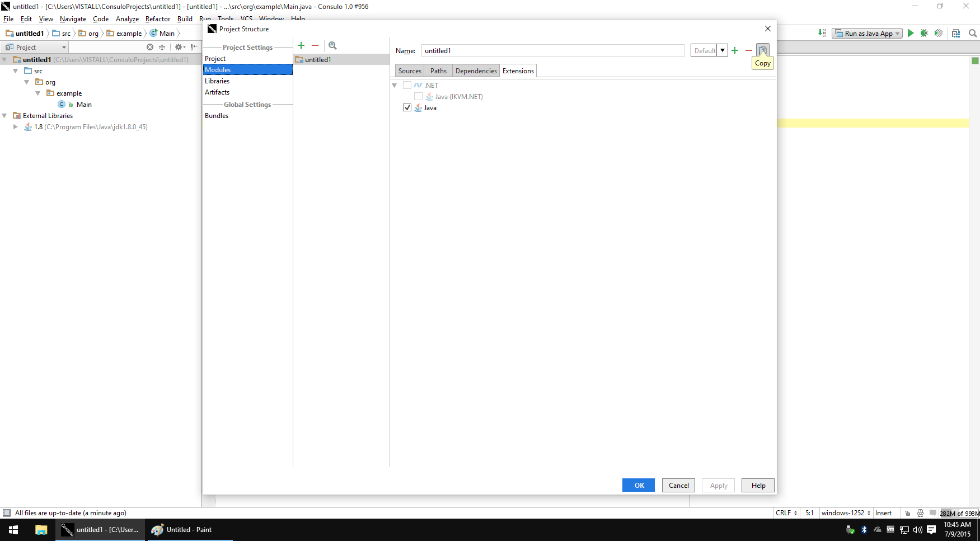Toggle the Java (IKVM.NET) checkbox
980x541 pixels.
click(418, 96)
